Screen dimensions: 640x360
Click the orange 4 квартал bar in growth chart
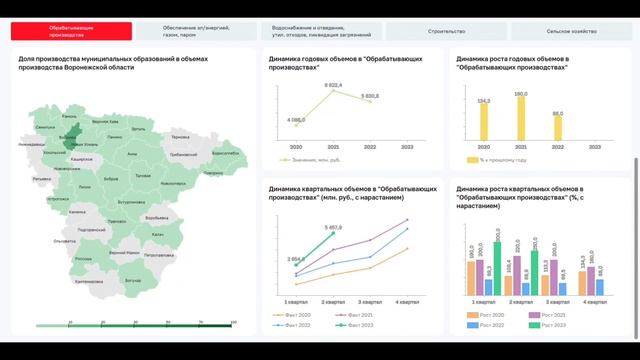582,283
